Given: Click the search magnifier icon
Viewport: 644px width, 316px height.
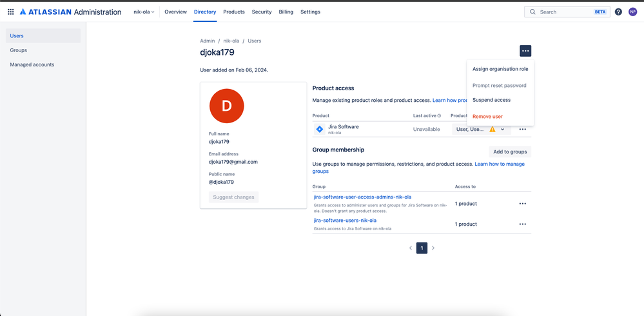Looking at the screenshot, I should coord(532,12).
